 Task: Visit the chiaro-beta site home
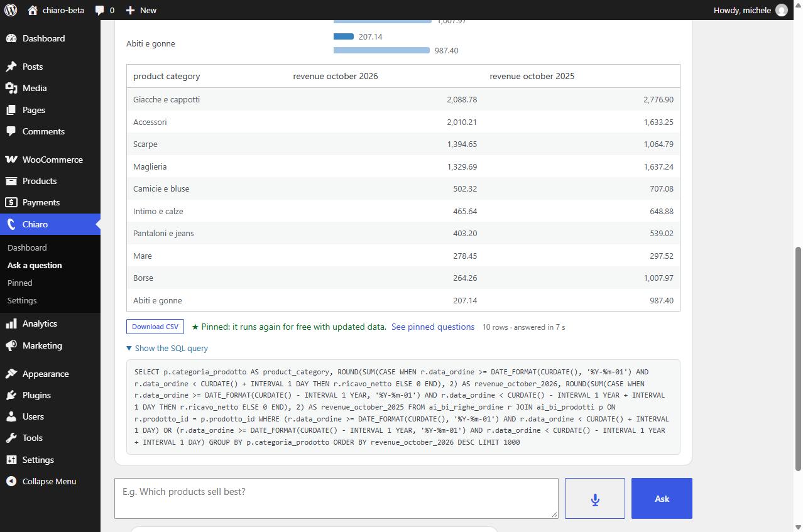click(56, 10)
